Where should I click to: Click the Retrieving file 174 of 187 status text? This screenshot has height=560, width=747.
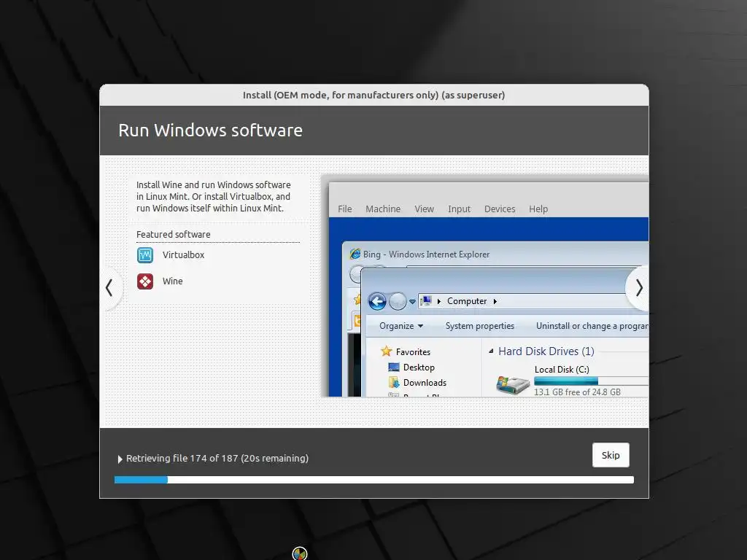click(x=217, y=458)
